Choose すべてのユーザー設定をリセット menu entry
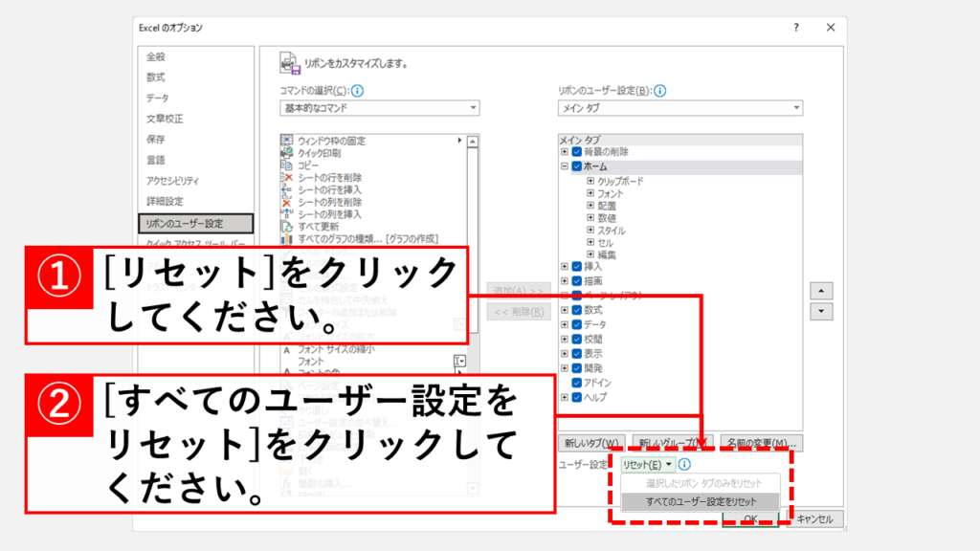 pos(701,501)
